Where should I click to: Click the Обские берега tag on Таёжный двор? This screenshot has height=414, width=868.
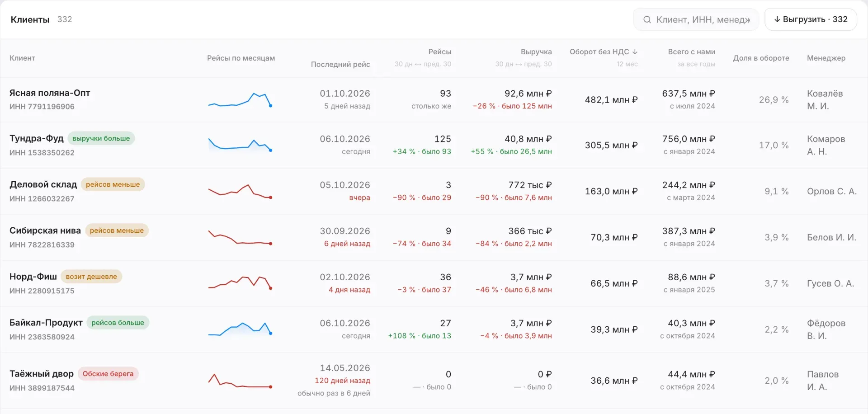[x=108, y=374]
